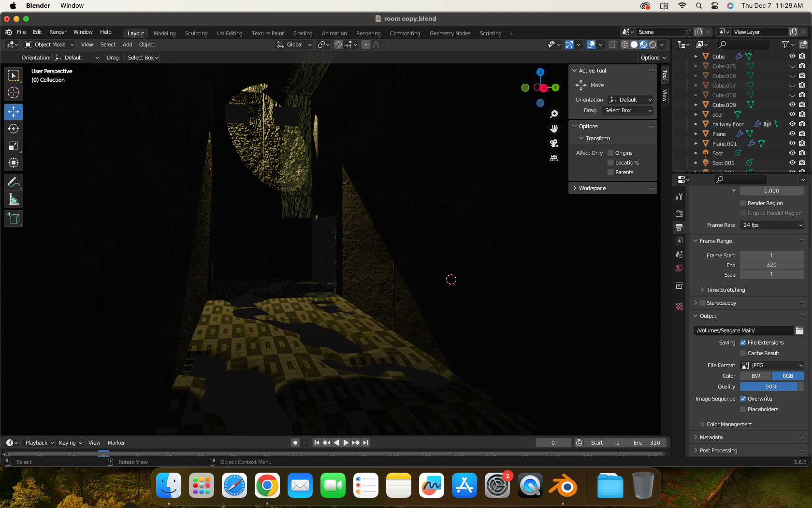The image size is (812, 508).
Task: Uncheck File Extensions checkbox
Action: coord(743,343)
